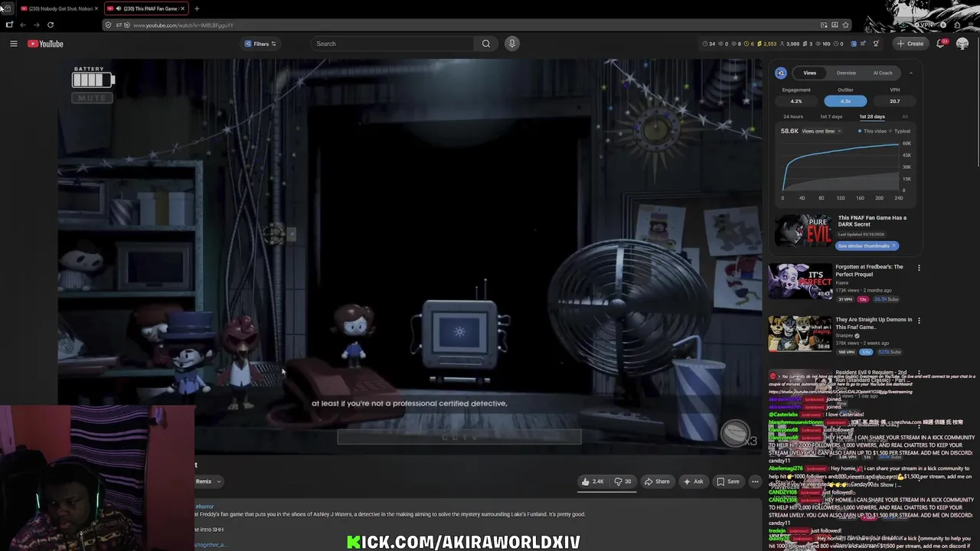
Task: Open the notifications bell
Action: [941, 44]
